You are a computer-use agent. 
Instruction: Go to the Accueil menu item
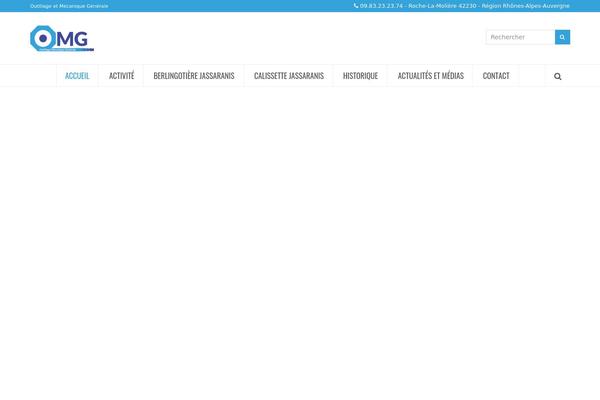click(77, 76)
